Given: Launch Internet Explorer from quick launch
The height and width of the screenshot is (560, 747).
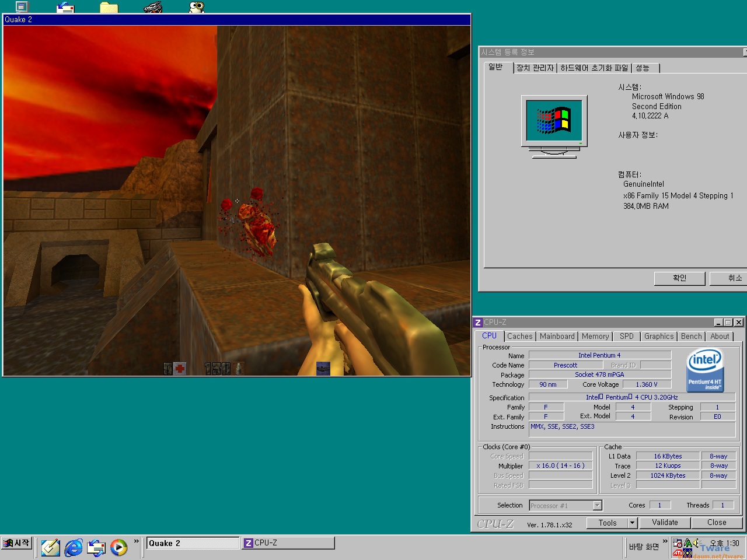Looking at the screenshot, I should point(74,547).
